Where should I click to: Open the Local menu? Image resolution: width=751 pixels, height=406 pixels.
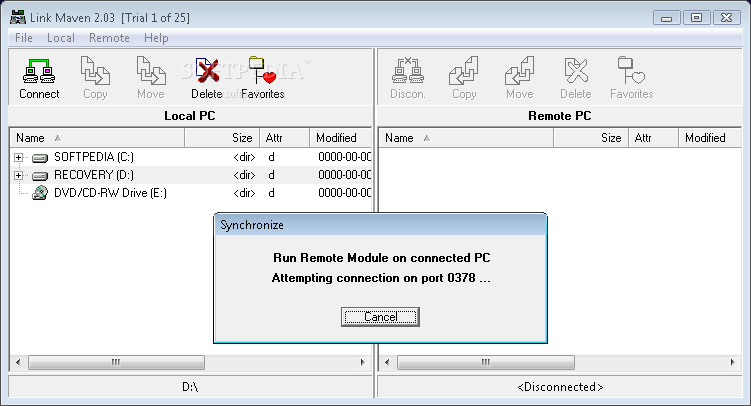pos(61,38)
